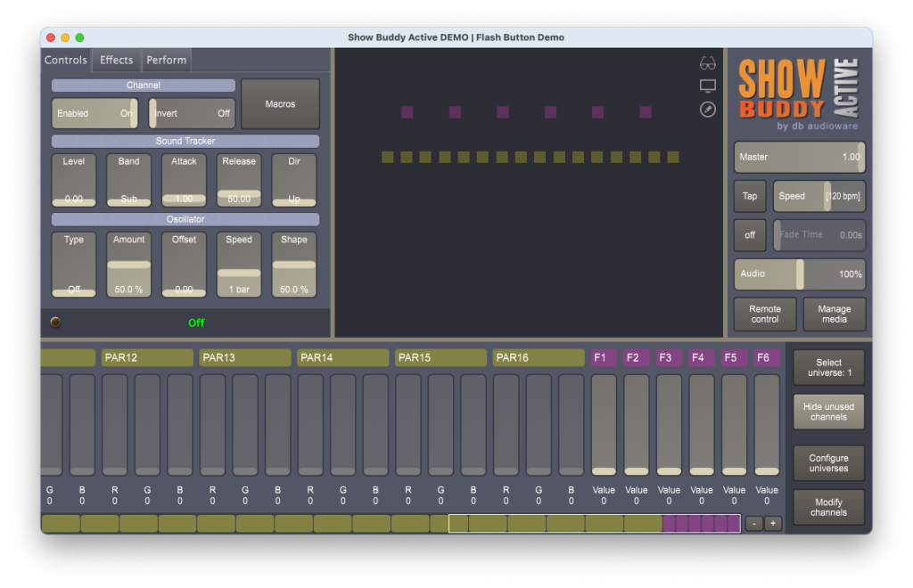Select the first purple fixture square in preview
913x588 pixels.
[x=407, y=112]
